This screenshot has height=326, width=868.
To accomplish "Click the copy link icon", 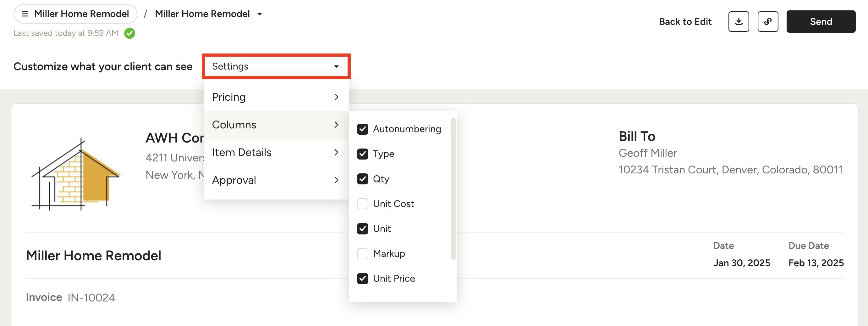I will click(x=768, y=22).
